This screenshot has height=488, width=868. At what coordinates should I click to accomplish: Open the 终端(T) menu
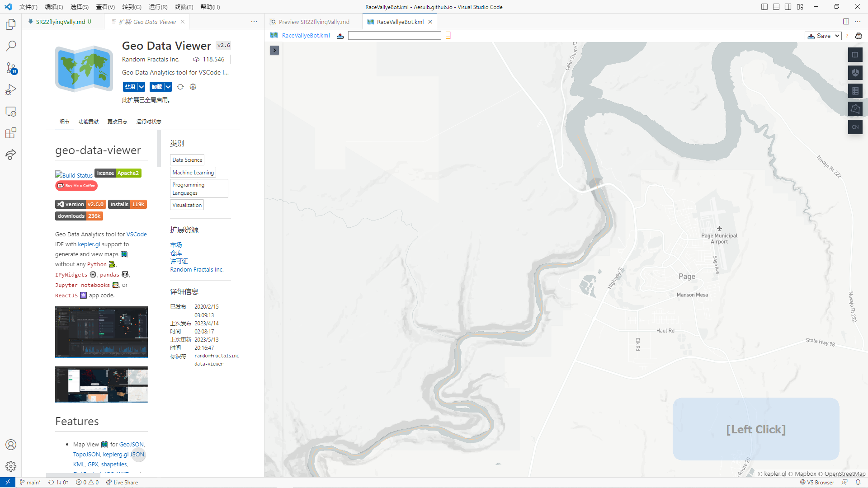click(184, 7)
